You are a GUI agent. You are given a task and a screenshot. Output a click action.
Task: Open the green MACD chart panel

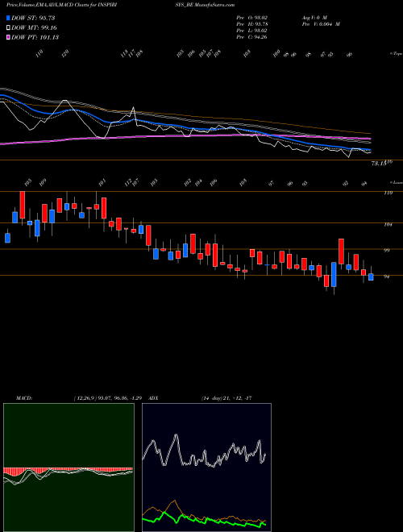pyautogui.click(x=69, y=468)
